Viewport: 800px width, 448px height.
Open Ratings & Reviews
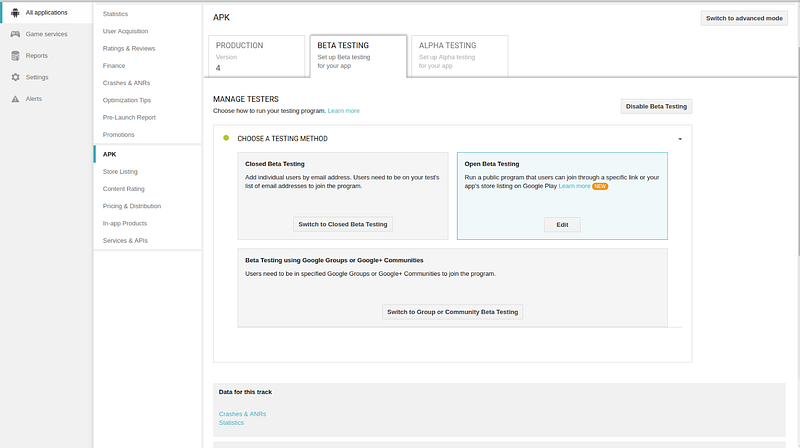click(129, 48)
